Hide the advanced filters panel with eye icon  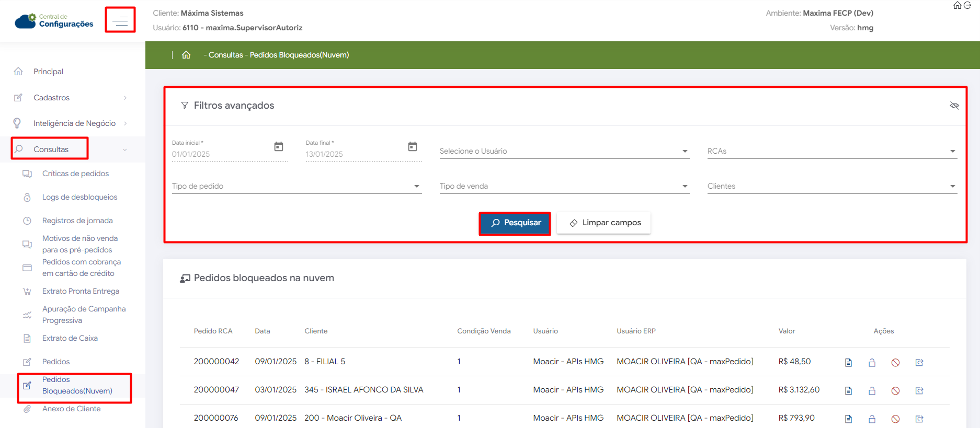coord(954,106)
